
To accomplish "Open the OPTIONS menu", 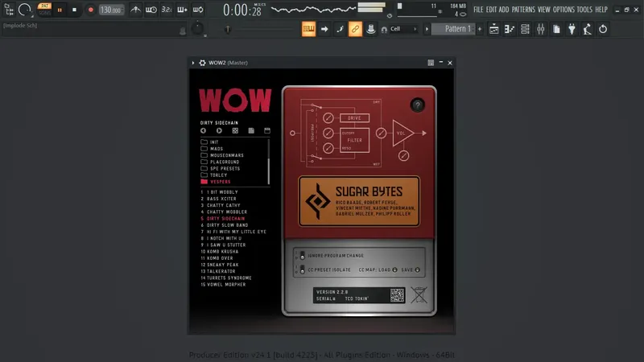I will [563, 10].
